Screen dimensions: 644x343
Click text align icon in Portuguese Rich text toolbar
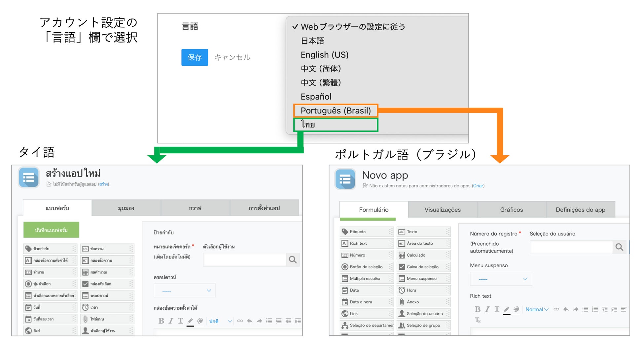click(624, 309)
